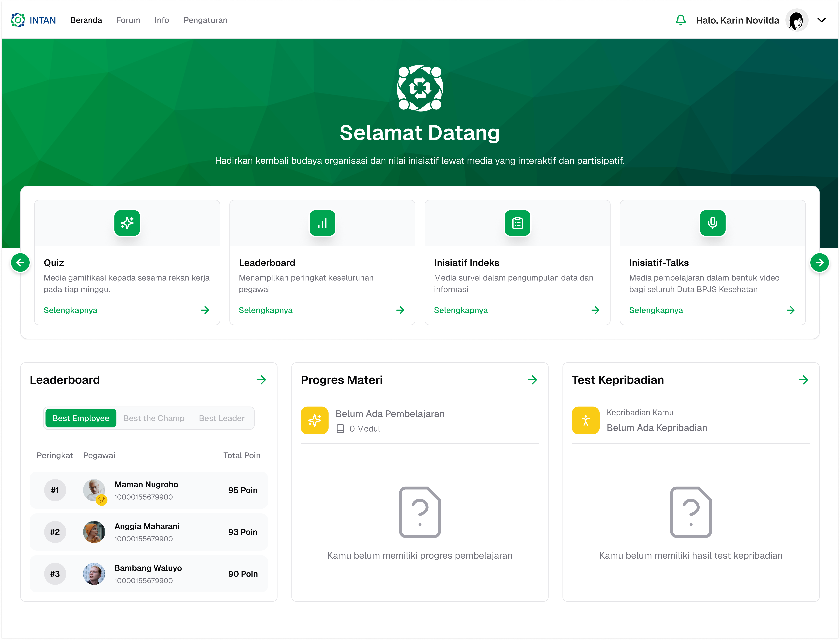Open Selengkapnya link on Quiz card

(x=70, y=310)
